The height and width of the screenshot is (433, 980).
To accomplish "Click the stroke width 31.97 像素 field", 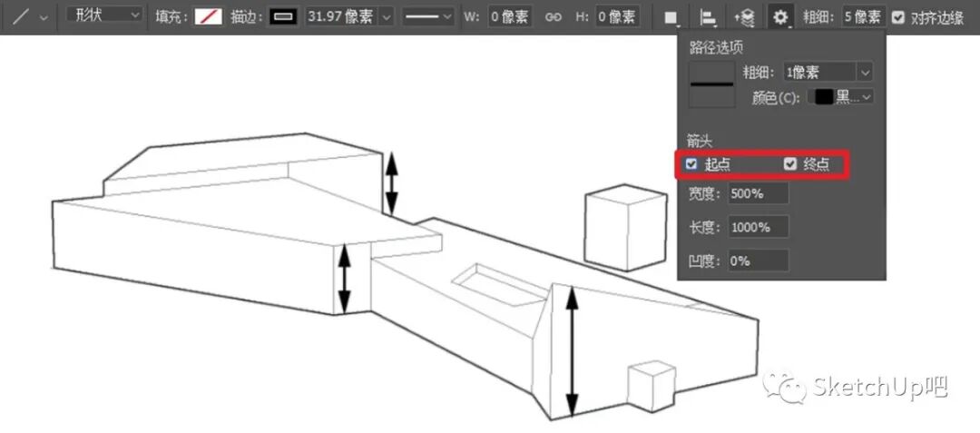I will point(342,17).
